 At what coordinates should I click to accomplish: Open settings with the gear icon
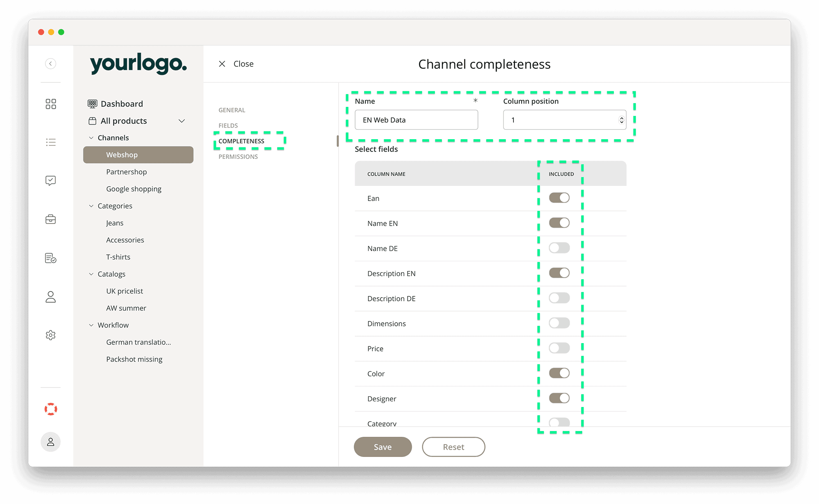tap(50, 335)
